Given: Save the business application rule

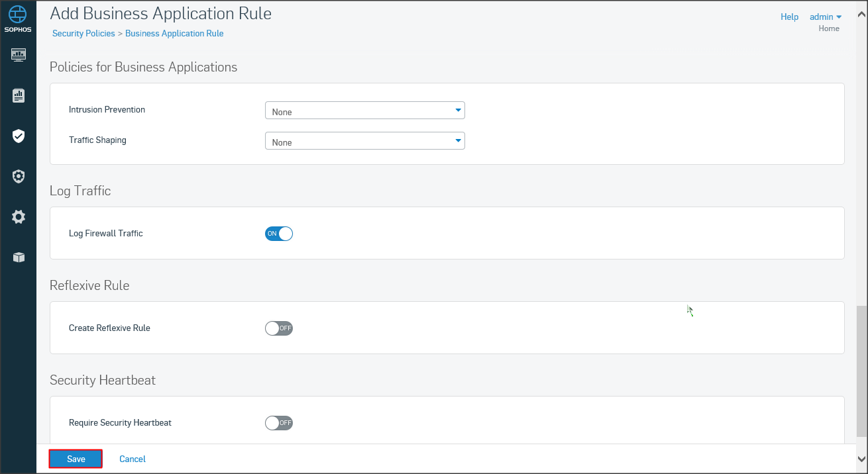Looking at the screenshot, I should (76, 459).
